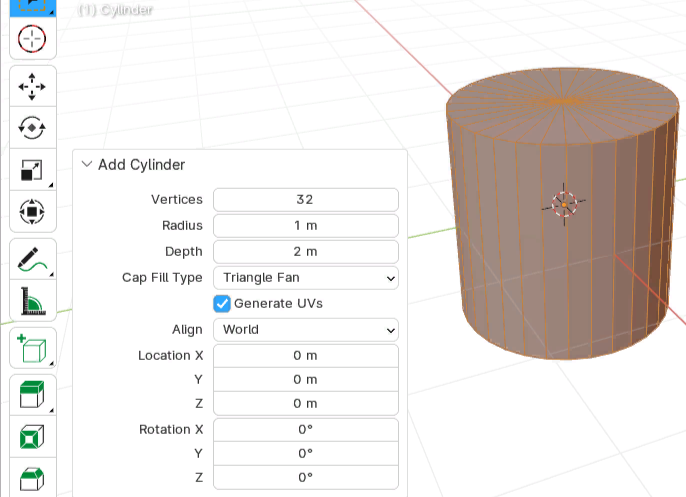The width and height of the screenshot is (686, 497).
Task: Select the Scale tool
Action: point(33,170)
